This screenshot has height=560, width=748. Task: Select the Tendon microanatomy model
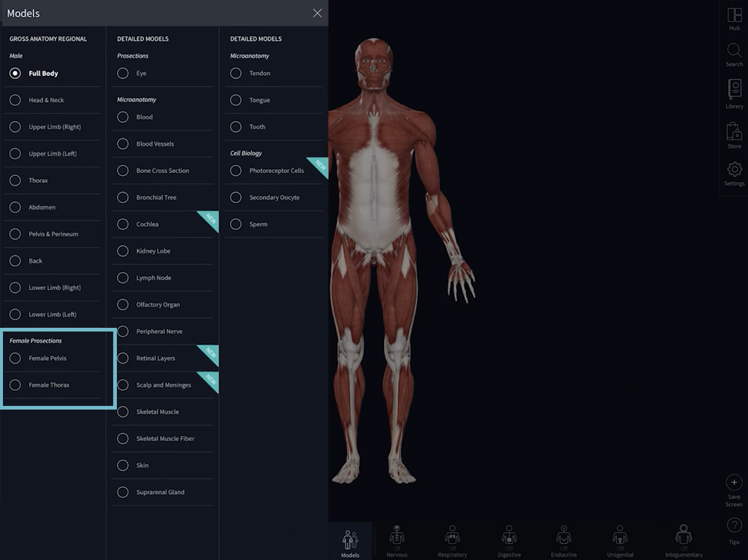point(236,74)
